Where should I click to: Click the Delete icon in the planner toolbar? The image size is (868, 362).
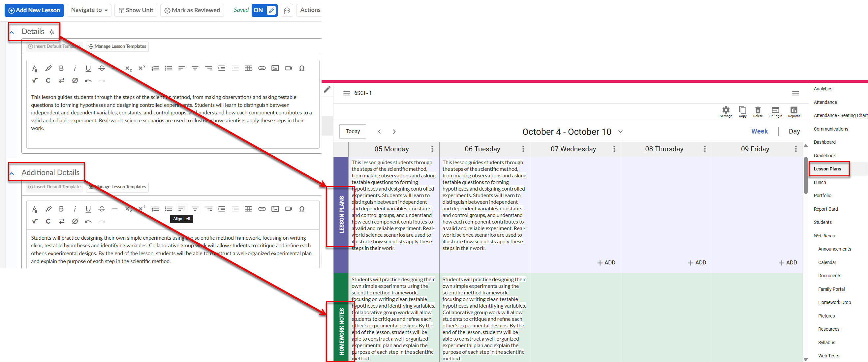pyautogui.click(x=758, y=112)
